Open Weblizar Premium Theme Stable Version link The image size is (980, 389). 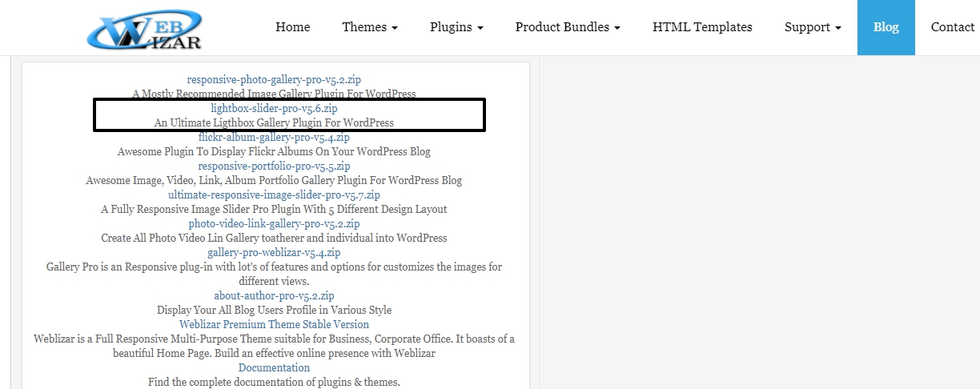pyautogui.click(x=274, y=324)
